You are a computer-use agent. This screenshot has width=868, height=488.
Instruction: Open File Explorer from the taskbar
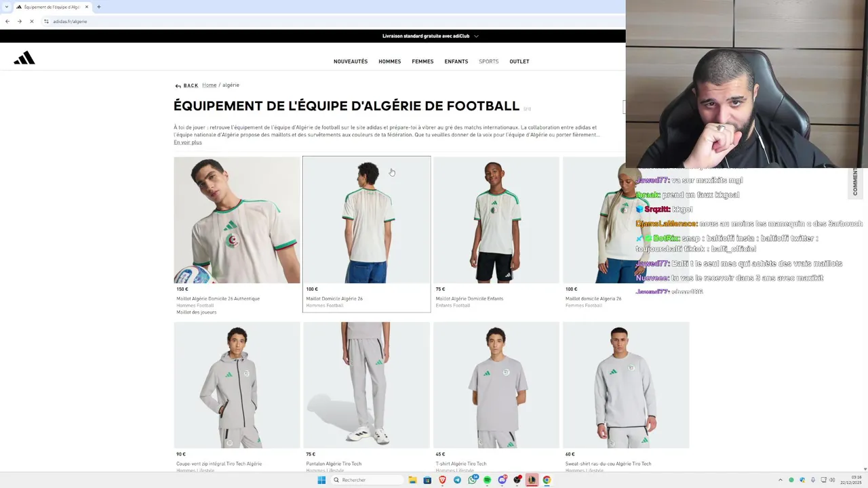[x=412, y=480]
